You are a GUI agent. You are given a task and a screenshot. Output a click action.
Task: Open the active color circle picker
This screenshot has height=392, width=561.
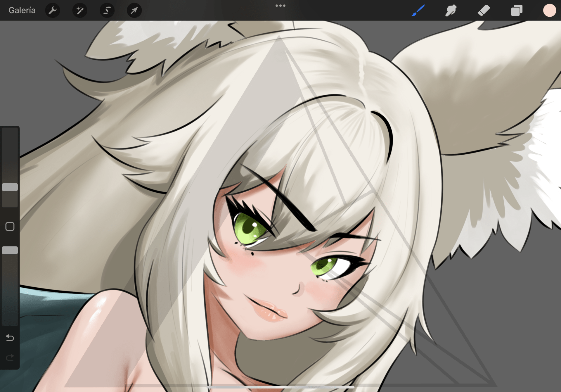[549, 11]
